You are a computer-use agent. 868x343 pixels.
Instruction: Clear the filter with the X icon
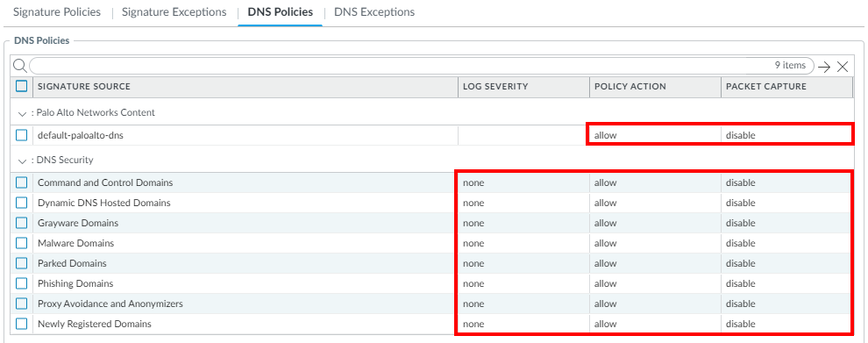coord(843,67)
